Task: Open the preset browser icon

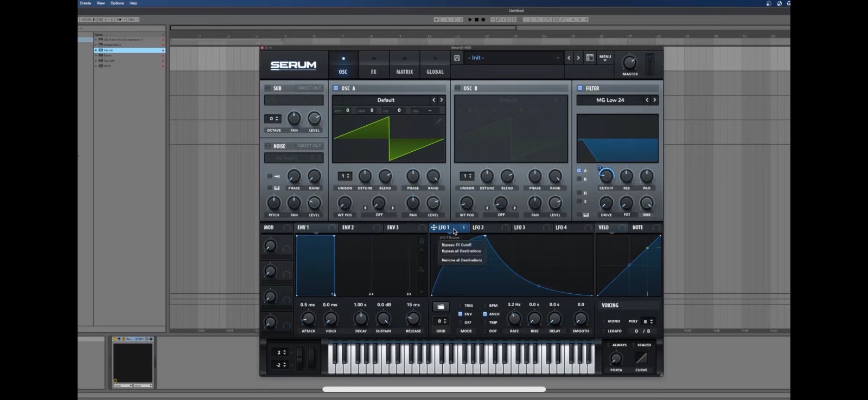Action: (x=590, y=58)
